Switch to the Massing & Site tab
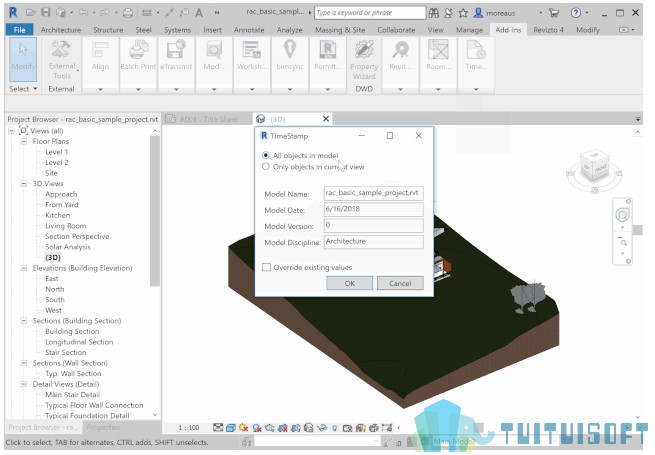The width and height of the screenshot is (655, 455). tap(340, 30)
